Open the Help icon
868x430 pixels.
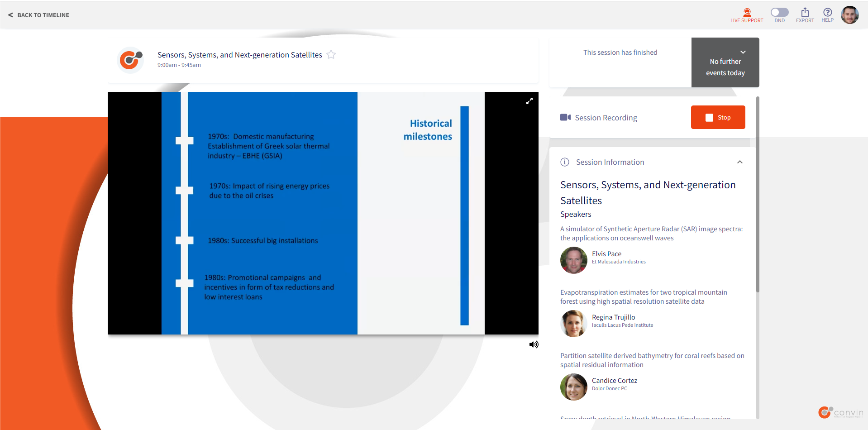click(827, 14)
